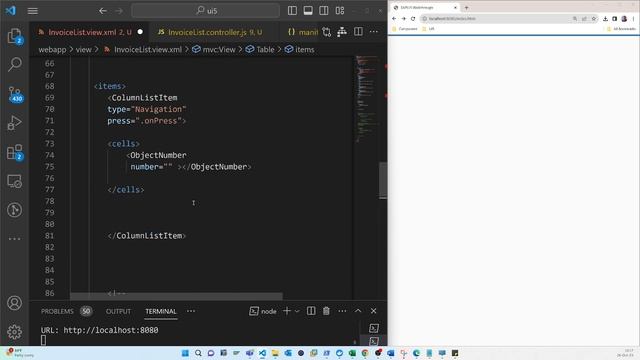Open Windows taskbar search
640x360 pixels.
pyautogui.click(x=198, y=353)
